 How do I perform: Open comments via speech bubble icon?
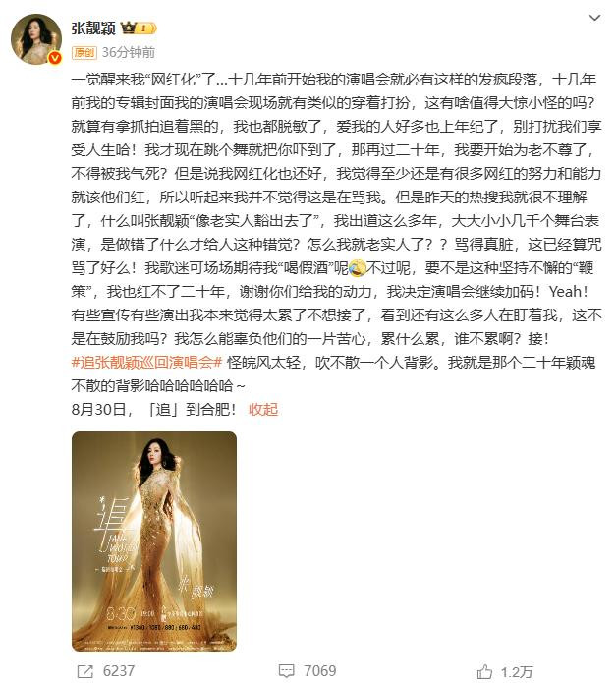point(287,671)
